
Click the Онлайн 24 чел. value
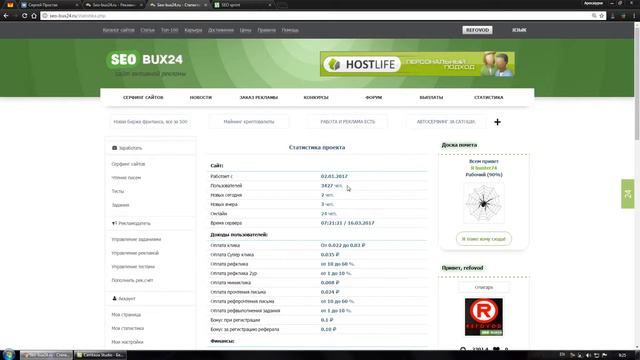point(329,213)
